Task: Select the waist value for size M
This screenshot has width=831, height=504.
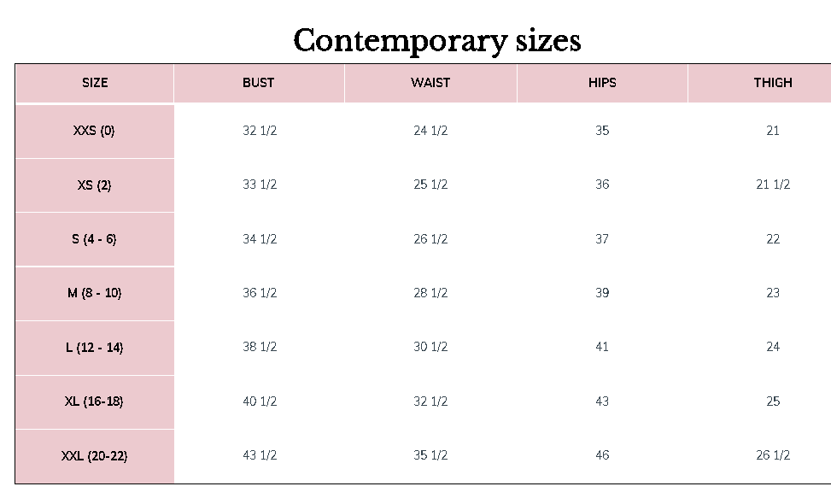Action: point(430,293)
